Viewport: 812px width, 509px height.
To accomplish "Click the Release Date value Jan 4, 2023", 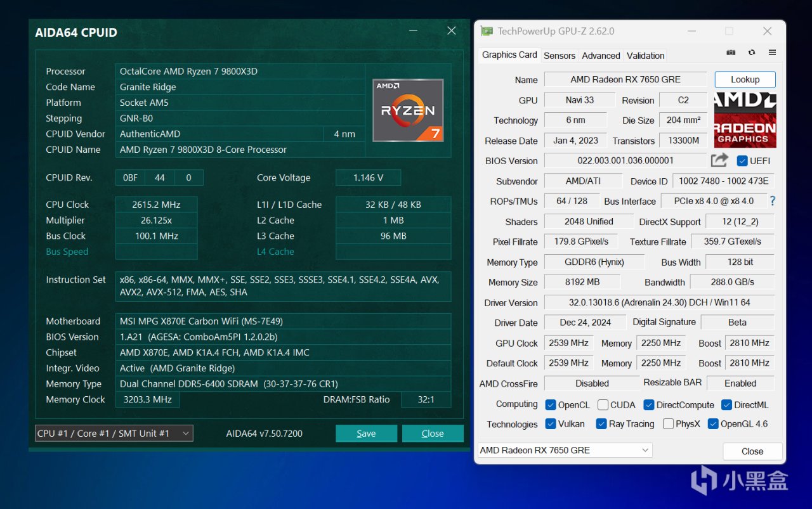I will [x=576, y=140].
